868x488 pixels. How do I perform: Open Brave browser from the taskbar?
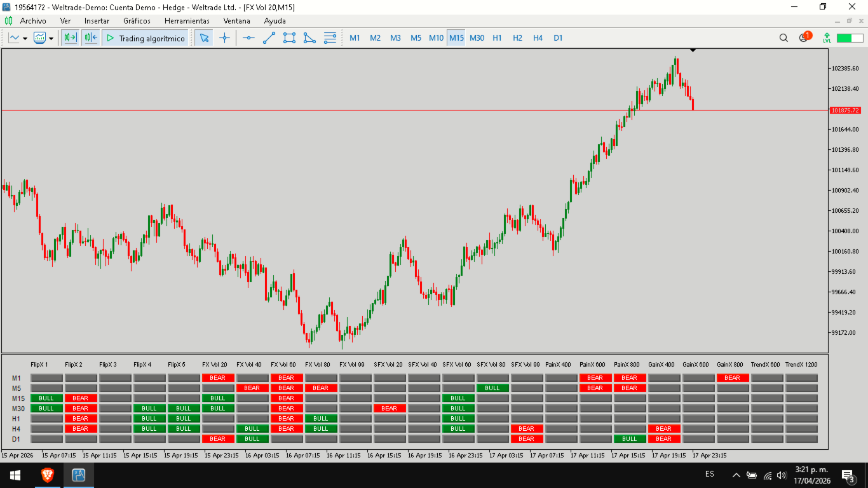47,475
